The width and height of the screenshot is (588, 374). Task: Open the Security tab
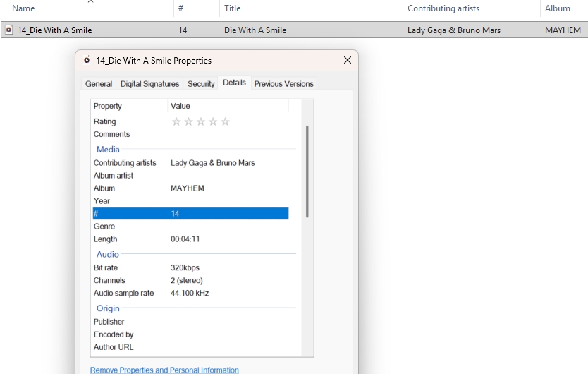click(201, 84)
